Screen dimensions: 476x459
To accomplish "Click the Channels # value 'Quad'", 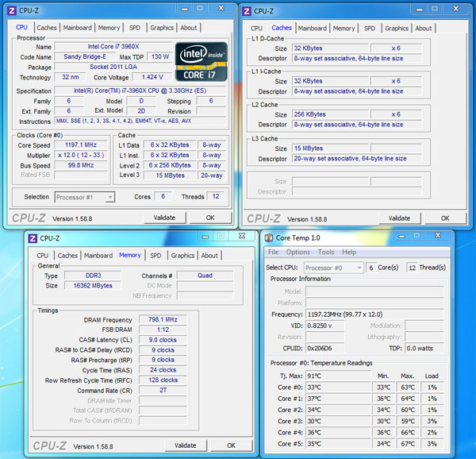I will tap(205, 276).
